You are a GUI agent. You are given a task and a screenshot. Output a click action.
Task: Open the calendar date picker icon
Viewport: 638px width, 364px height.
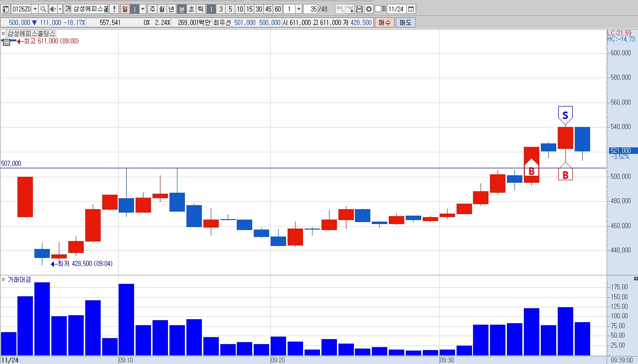[x=411, y=9]
